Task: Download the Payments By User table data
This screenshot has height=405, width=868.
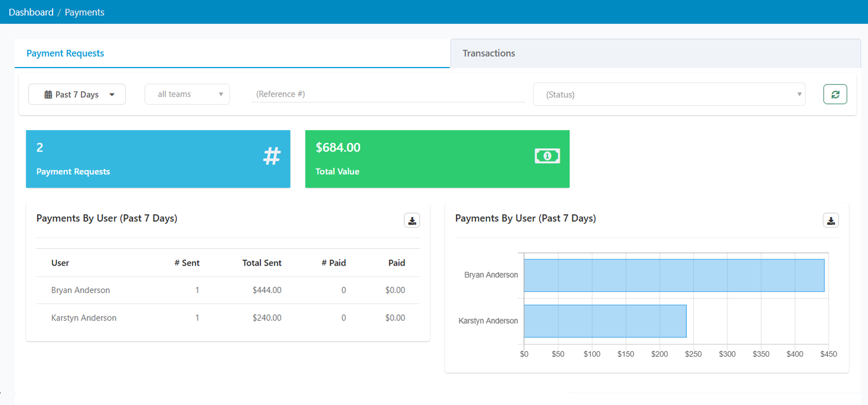Action: (x=412, y=221)
